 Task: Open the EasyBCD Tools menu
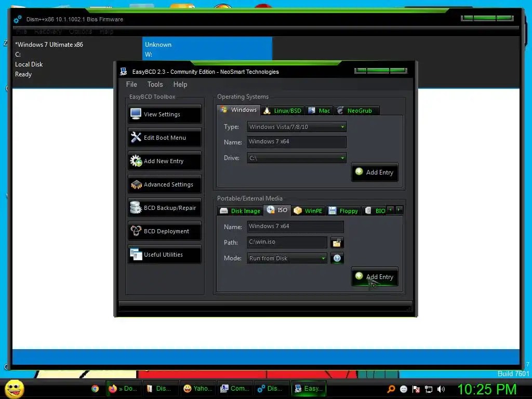[155, 84]
